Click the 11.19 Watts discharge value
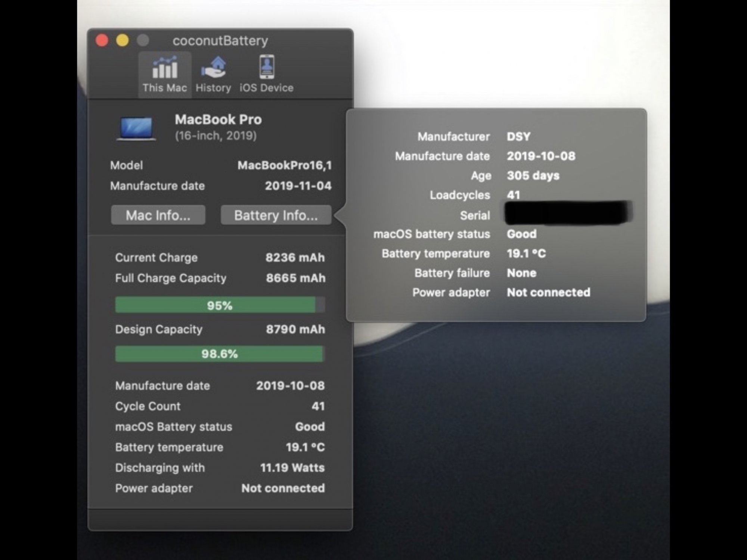The width and height of the screenshot is (747, 560). [x=292, y=468]
